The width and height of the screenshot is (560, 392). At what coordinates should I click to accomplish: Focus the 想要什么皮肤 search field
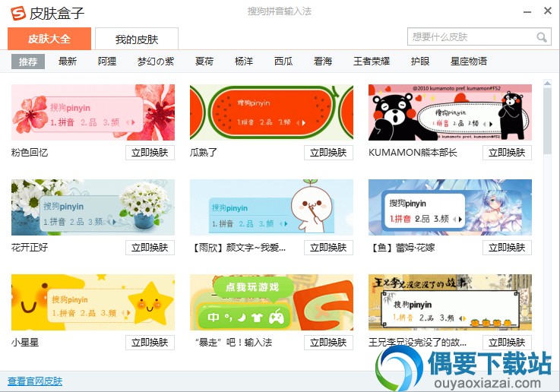coord(479,36)
